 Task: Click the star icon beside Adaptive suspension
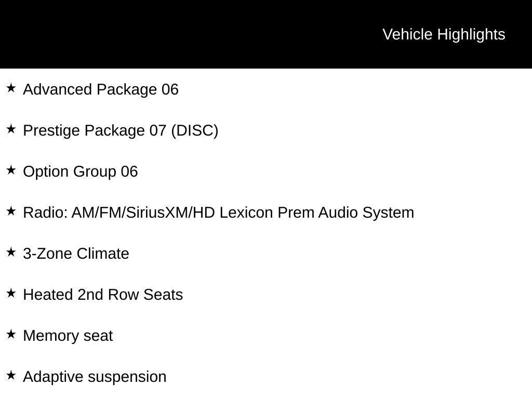pyautogui.click(x=11, y=376)
